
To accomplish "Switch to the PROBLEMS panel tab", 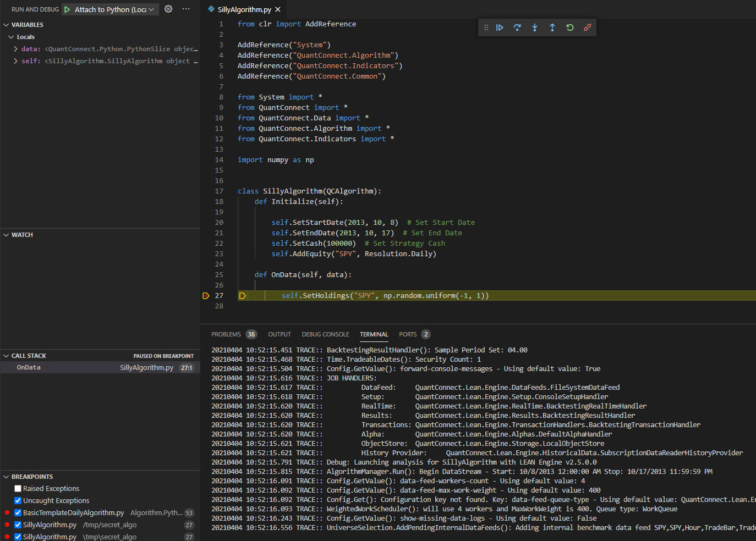I will click(226, 334).
